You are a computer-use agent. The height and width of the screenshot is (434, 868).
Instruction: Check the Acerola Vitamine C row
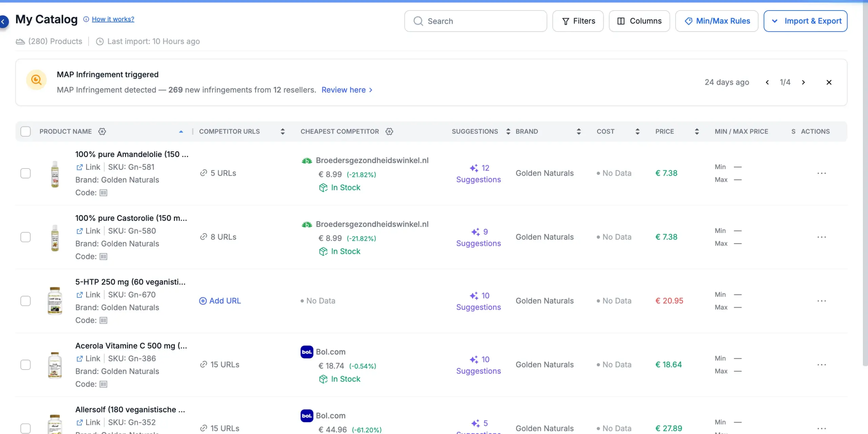25,364
